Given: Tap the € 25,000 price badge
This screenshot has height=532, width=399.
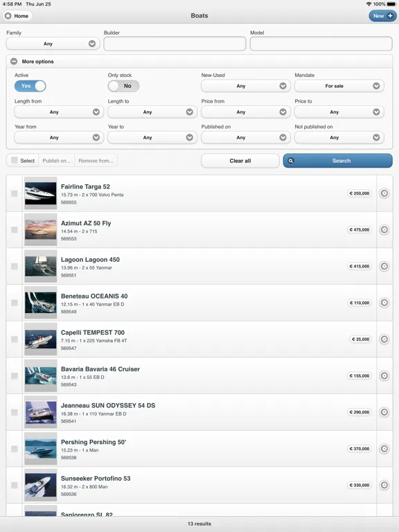Looking at the screenshot, I should pos(360,339).
